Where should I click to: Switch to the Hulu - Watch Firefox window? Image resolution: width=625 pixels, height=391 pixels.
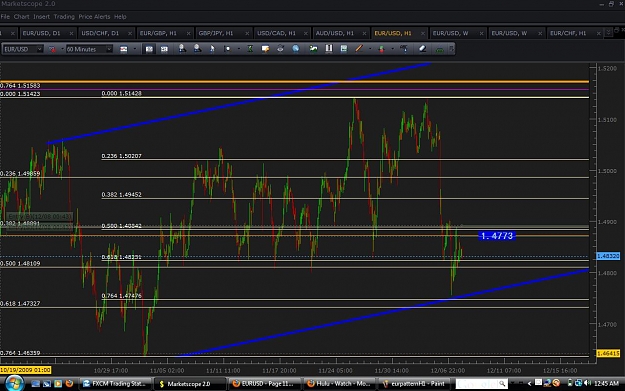click(x=340, y=383)
